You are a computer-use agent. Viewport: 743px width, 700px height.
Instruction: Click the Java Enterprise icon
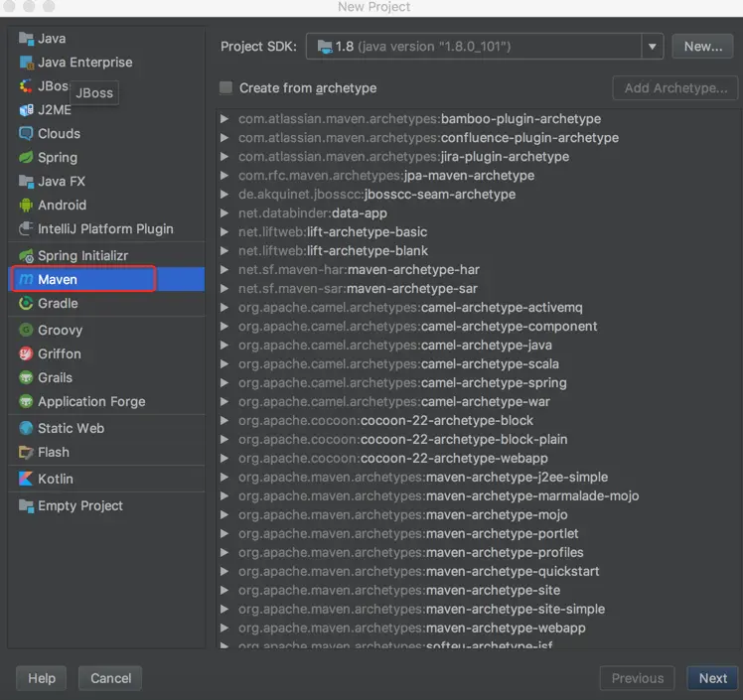26,62
